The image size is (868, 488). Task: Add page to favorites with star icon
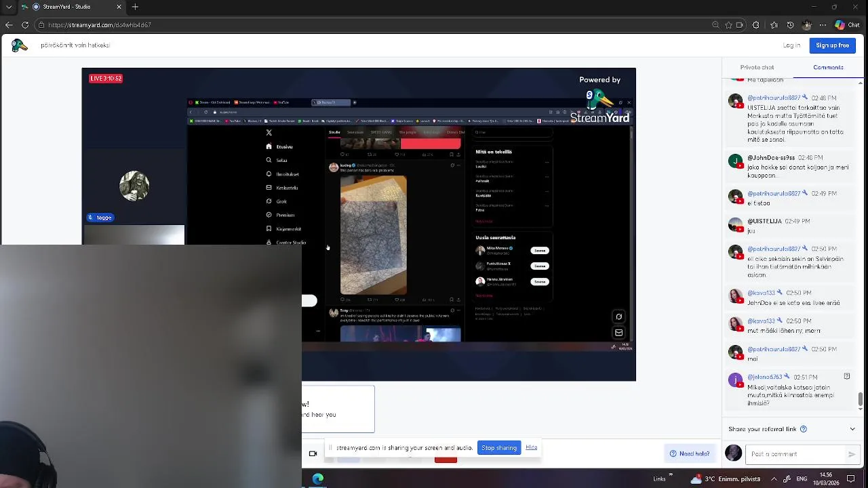(x=729, y=25)
